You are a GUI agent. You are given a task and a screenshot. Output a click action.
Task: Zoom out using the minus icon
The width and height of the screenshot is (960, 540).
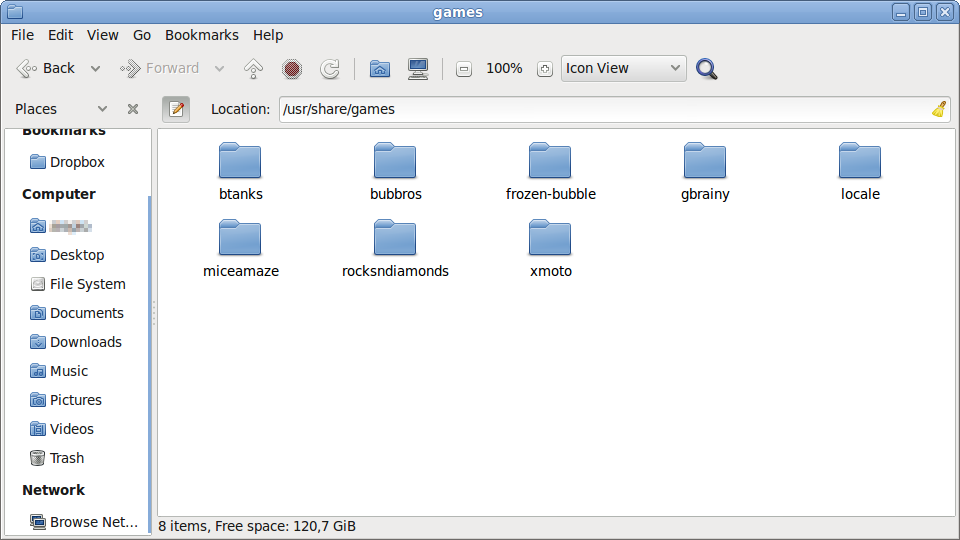pos(464,69)
